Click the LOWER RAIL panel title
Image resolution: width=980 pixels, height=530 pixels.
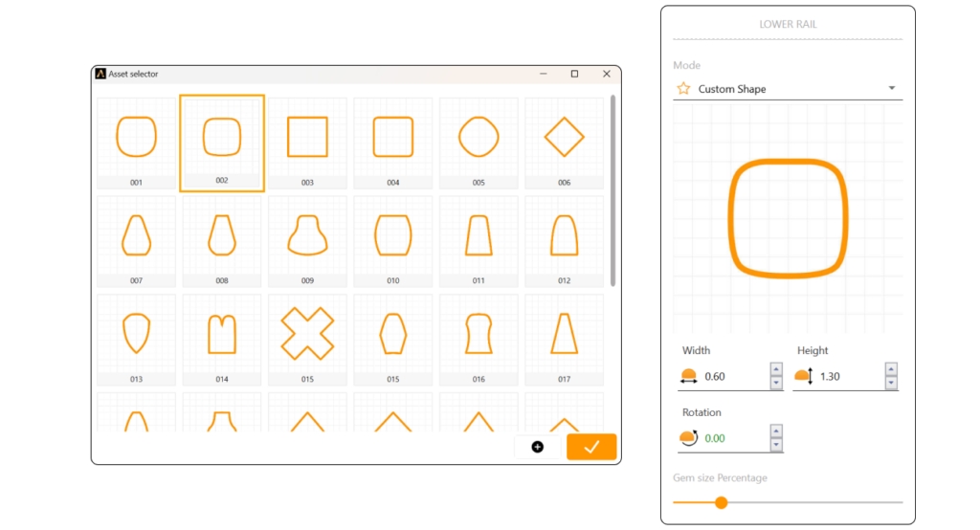pos(788,24)
